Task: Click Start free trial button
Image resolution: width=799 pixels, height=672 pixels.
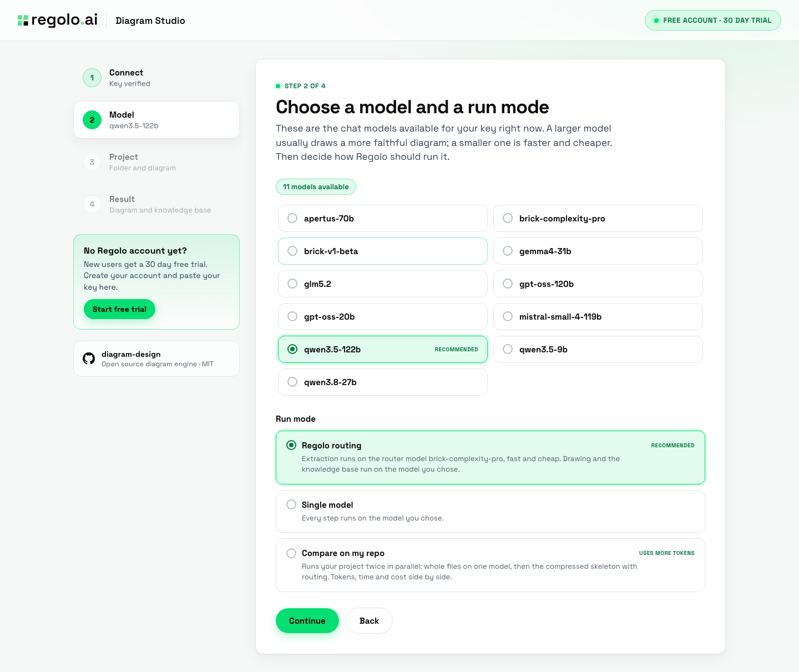Action: tap(119, 309)
